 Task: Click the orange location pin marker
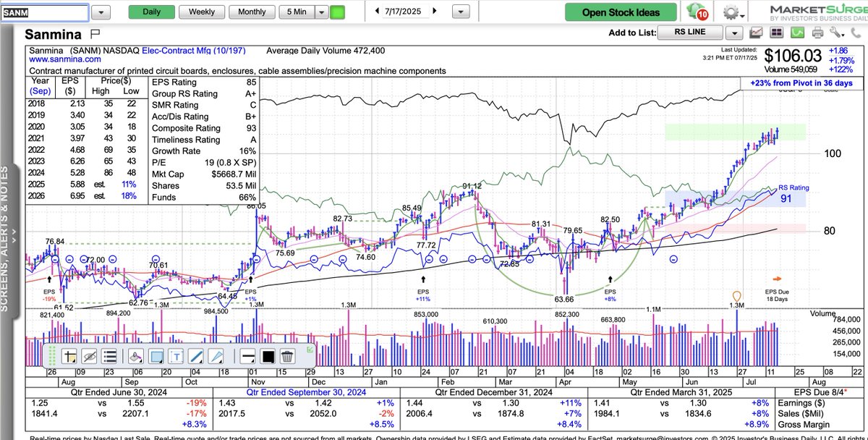737,296
